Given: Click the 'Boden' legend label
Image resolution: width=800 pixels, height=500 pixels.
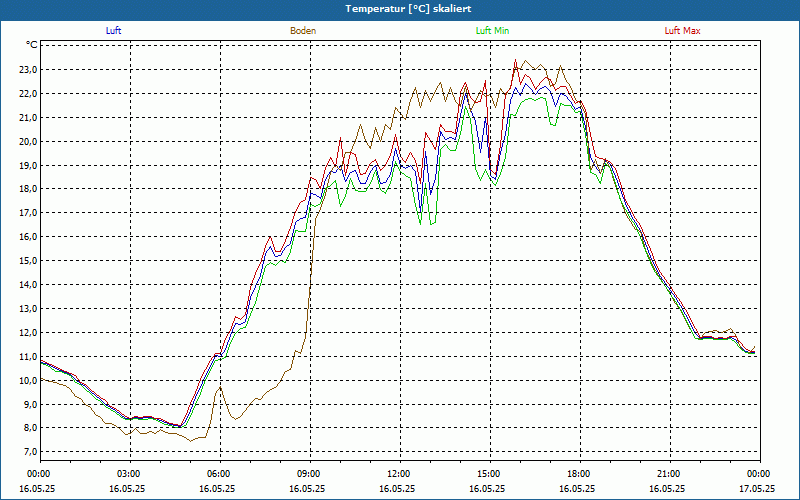Looking at the screenshot, I should (x=303, y=31).
